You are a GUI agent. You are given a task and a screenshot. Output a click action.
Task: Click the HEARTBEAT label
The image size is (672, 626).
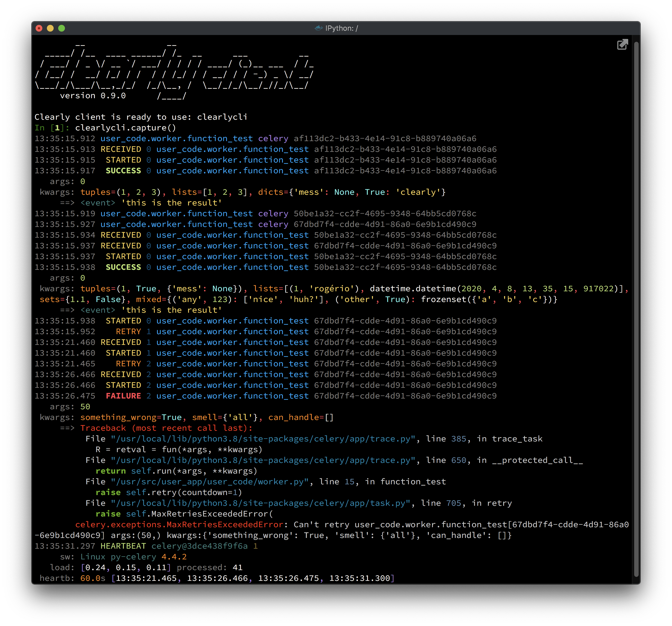[123, 546]
